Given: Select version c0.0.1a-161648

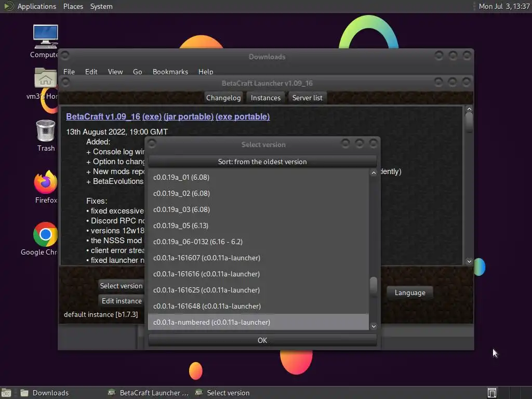Looking at the screenshot, I should click(x=258, y=307).
